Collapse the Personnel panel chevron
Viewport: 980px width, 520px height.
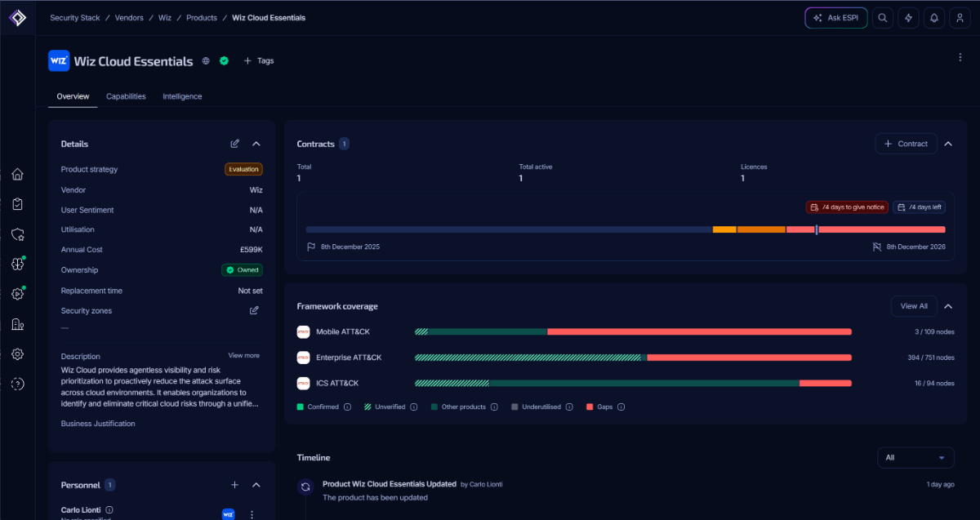point(256,485)
